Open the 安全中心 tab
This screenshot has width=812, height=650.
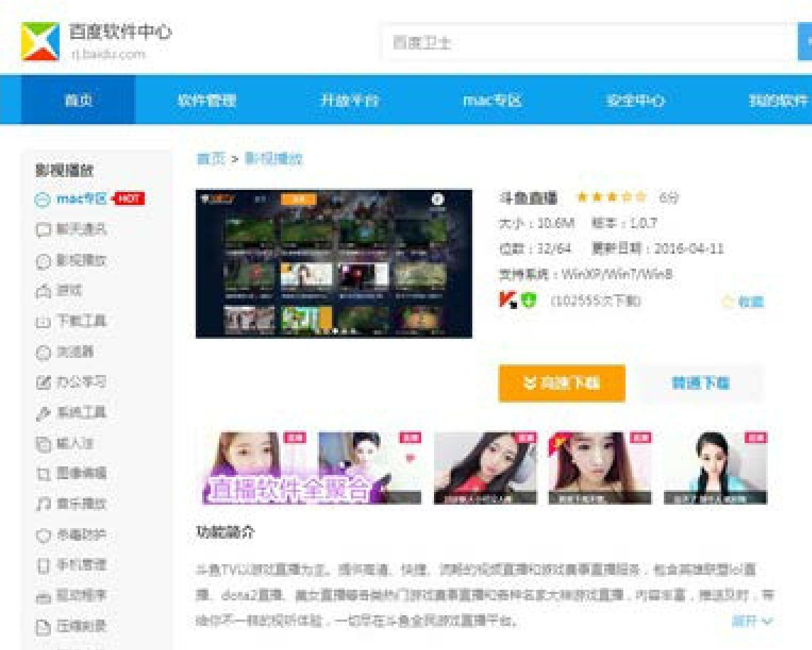point(635,100)
